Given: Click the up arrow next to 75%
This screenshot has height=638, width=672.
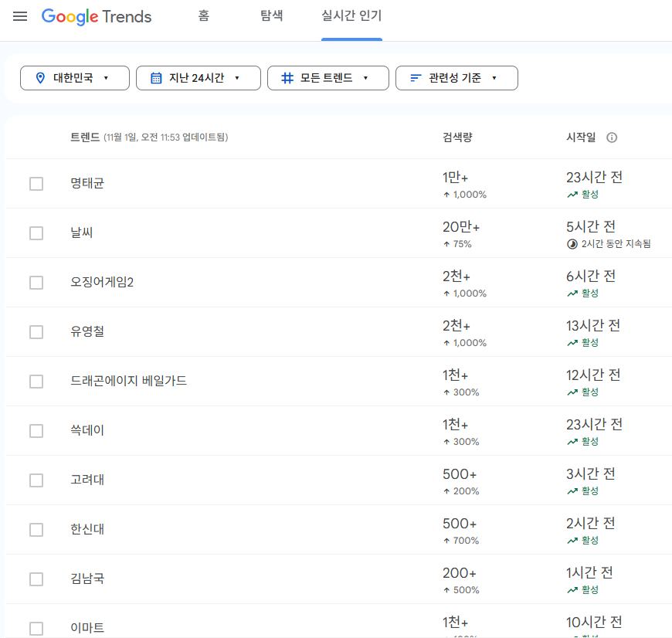Looking at the screenshot, I should (446, 244).
